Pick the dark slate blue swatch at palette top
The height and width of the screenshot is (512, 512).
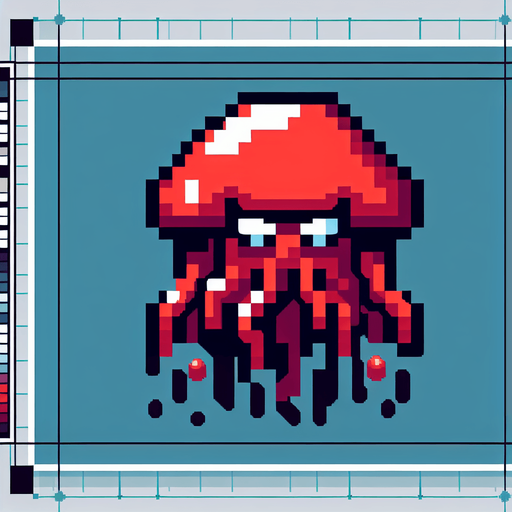[4, 89]
